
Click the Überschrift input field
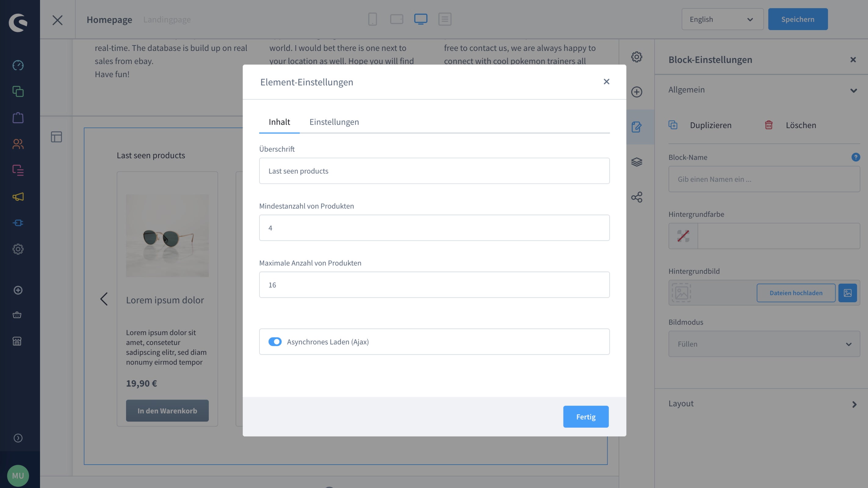pyautogui.click(x=434, y=171)
